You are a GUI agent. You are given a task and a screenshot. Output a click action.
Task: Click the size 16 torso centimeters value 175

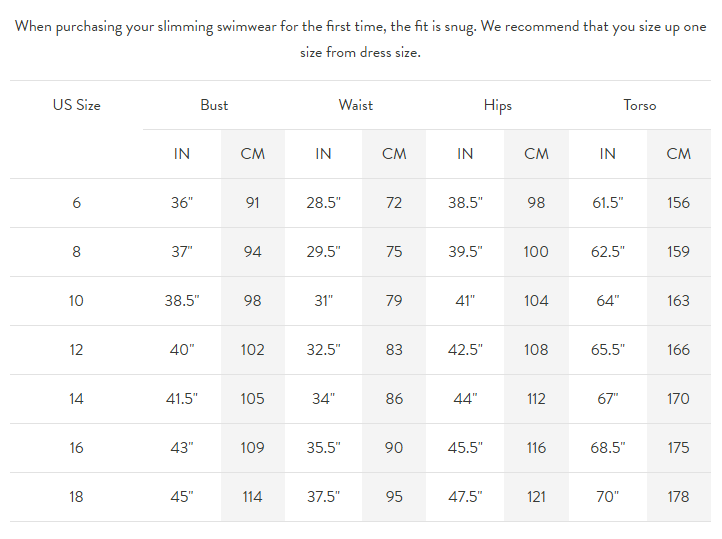pyautogui.click(x=678, y=448)
